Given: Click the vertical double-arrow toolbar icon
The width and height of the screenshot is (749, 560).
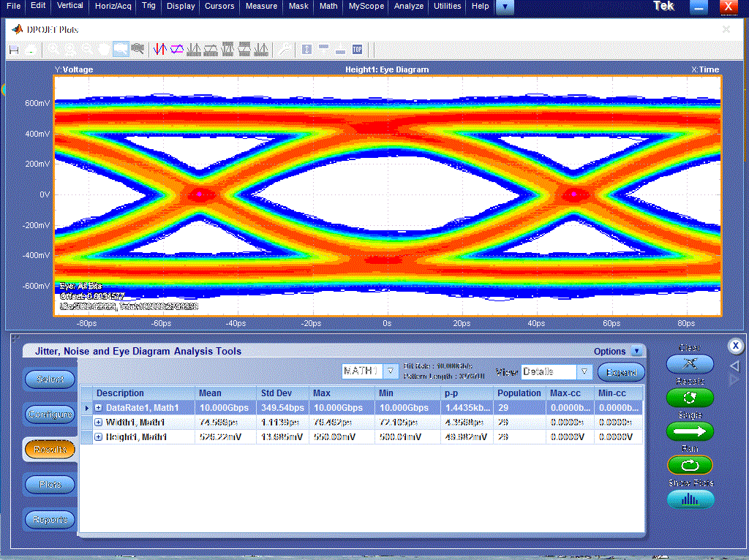Looking at the screenshot, I should pyautogui.click(x=306, y=49).
